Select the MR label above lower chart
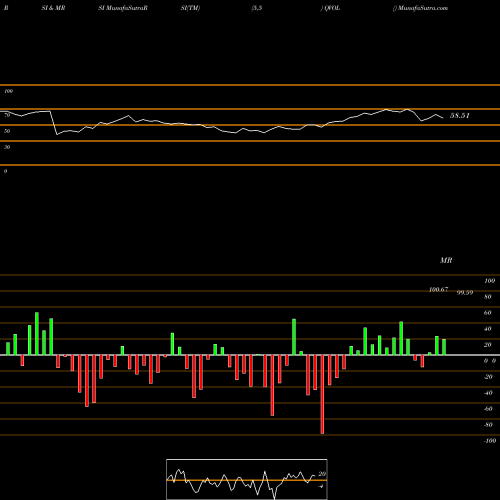Viewport: 500px width, 500px height. 446,260
